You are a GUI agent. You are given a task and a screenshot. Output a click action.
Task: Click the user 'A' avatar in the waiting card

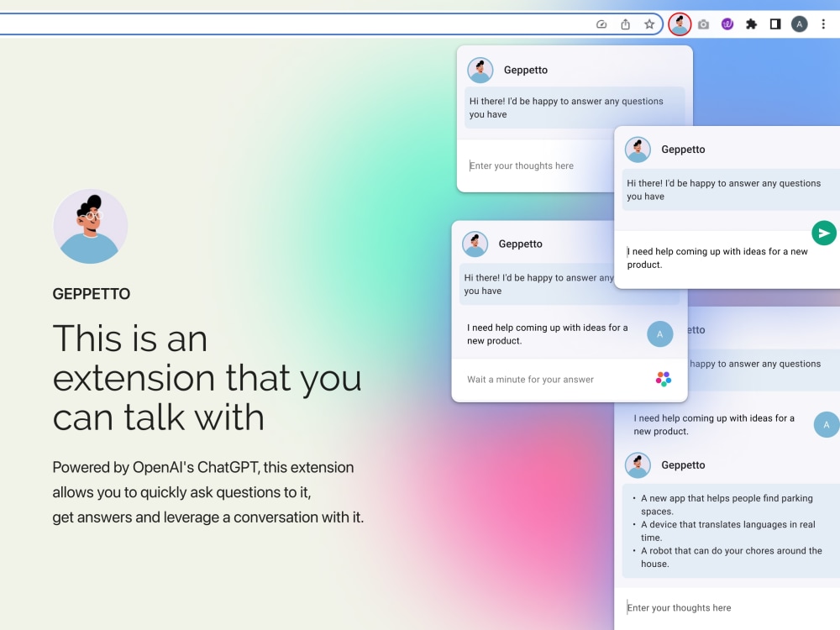tap(660, 333)
